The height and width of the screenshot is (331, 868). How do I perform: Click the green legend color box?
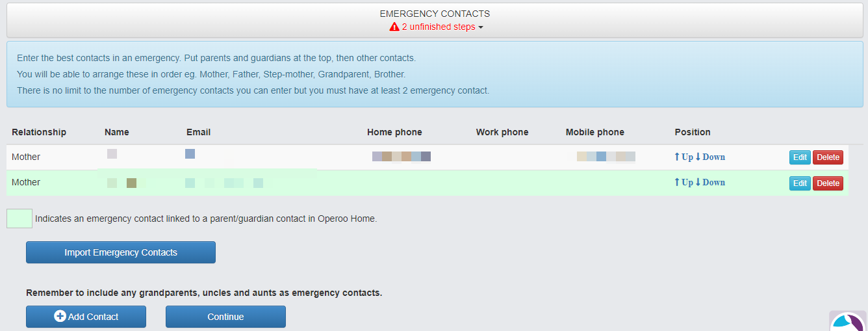coord(19,218)
